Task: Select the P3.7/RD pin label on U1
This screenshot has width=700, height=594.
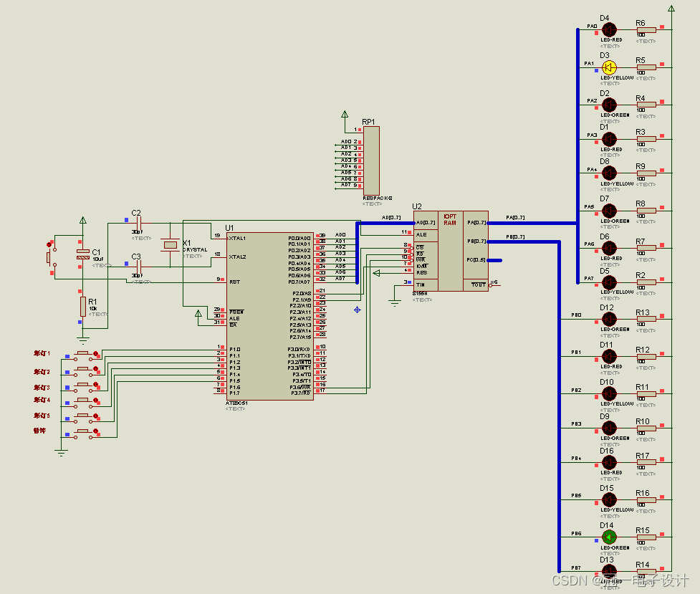Action: coord(300,393)
